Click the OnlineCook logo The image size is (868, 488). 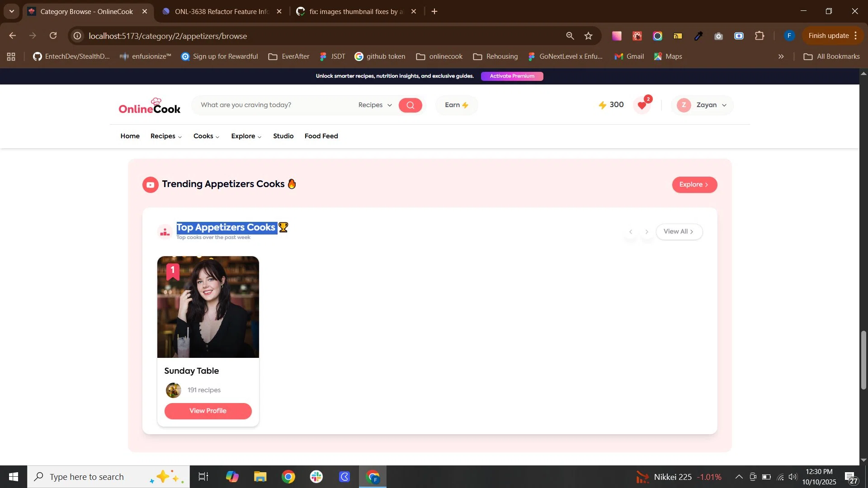tap(150, 106)
